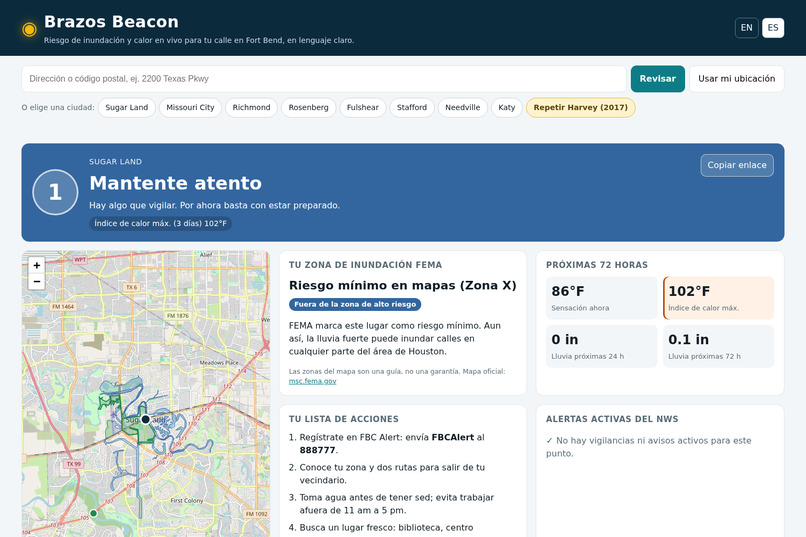Screen dimensions: 806x537
Task: Click the risk level 1 circle badge
Action: pos(55,192)
